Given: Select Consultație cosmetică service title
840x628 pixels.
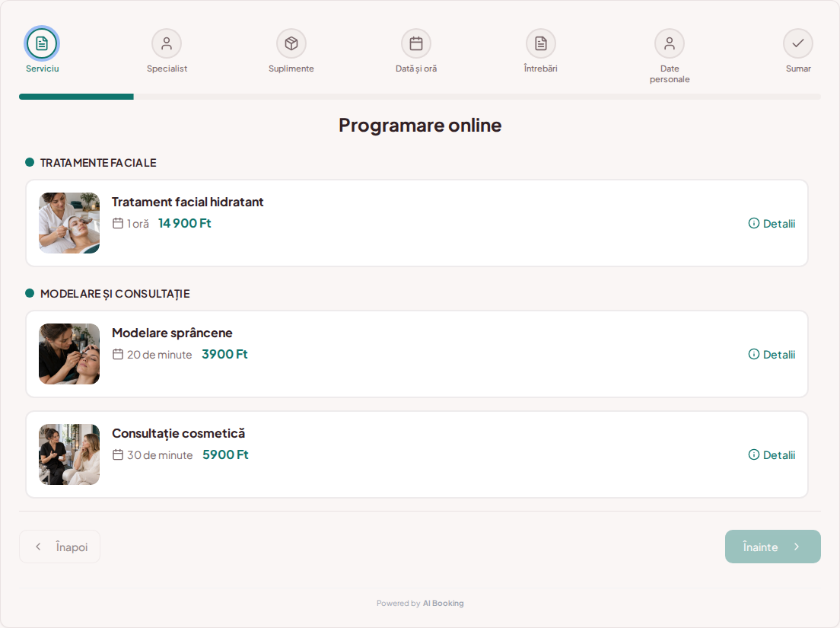Looking at the screenshot, I should 178,433.
